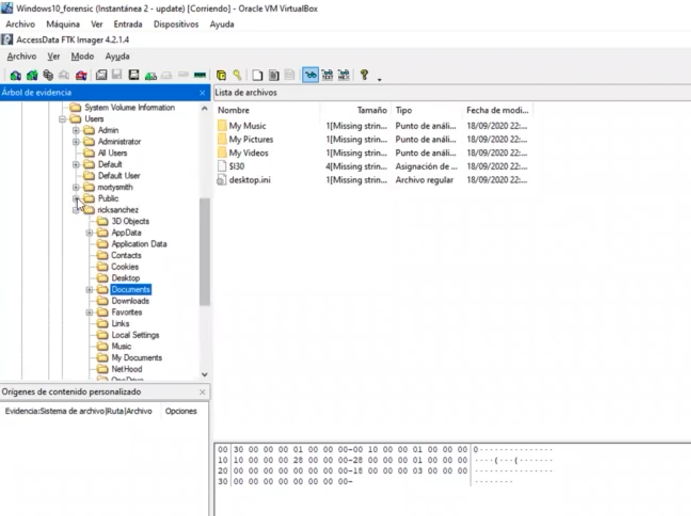Viewport: 691px width, 516px height.
Task: Select the Public folder in tree
Action: point(108,198)
